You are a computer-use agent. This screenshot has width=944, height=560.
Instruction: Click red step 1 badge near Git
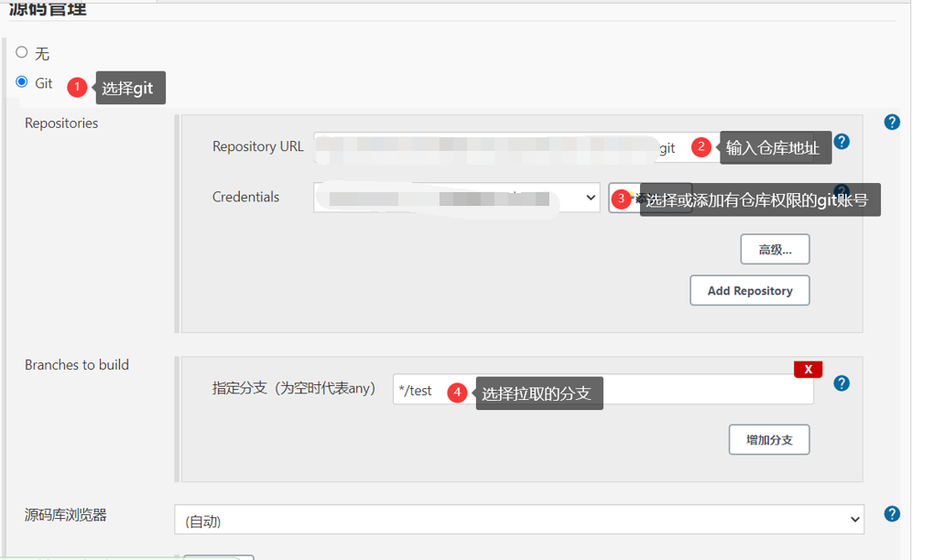click(78, 88)
